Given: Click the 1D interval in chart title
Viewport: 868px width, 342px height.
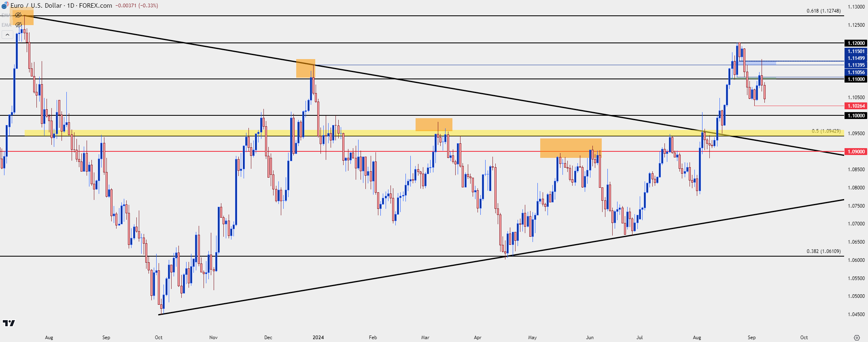Looking at the screenshot, I should pos(71,5).
